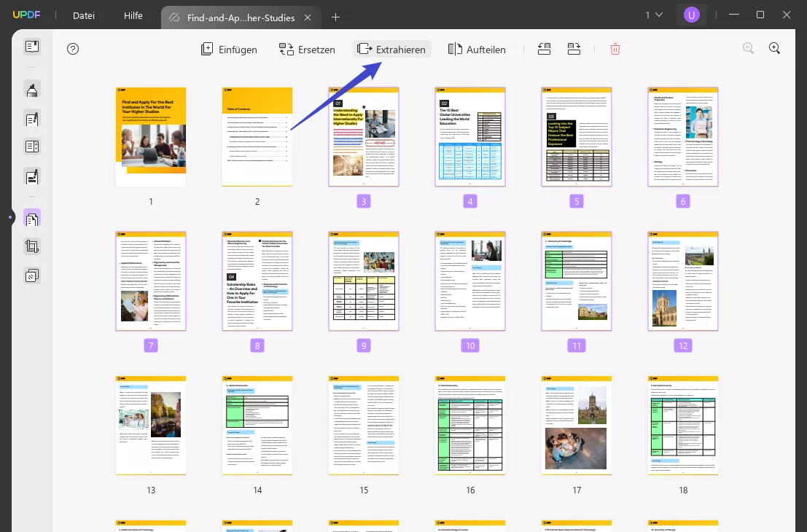The image size is (807, 532).
Task: Select page 17 thumbnail
Action: click(577, 426)
